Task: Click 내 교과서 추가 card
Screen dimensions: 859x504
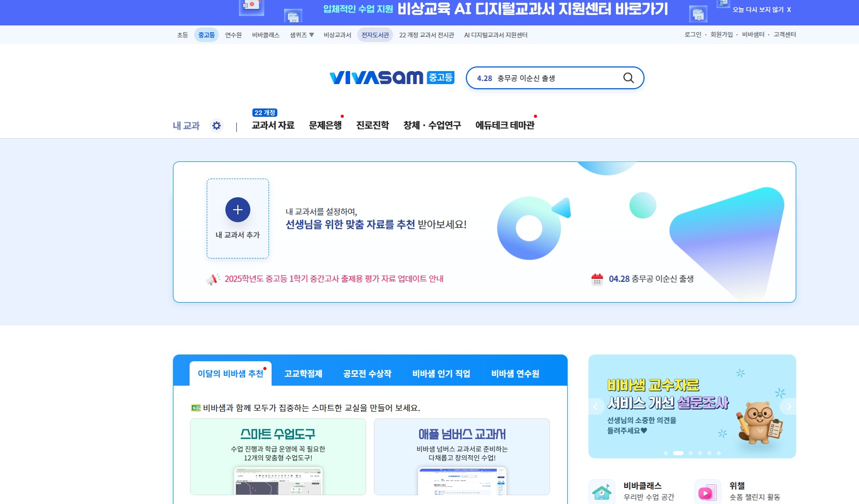Action: pos(238,219)
